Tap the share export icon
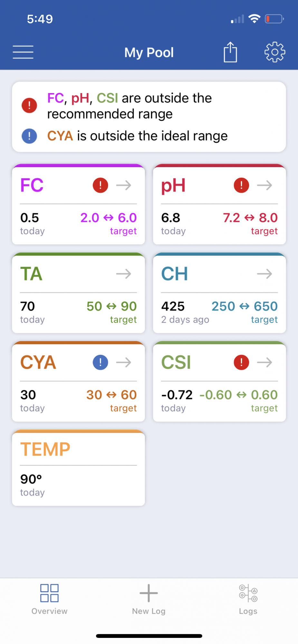Image resolution: width=298 pixels, height=644 pixels. tap(230, 52)
